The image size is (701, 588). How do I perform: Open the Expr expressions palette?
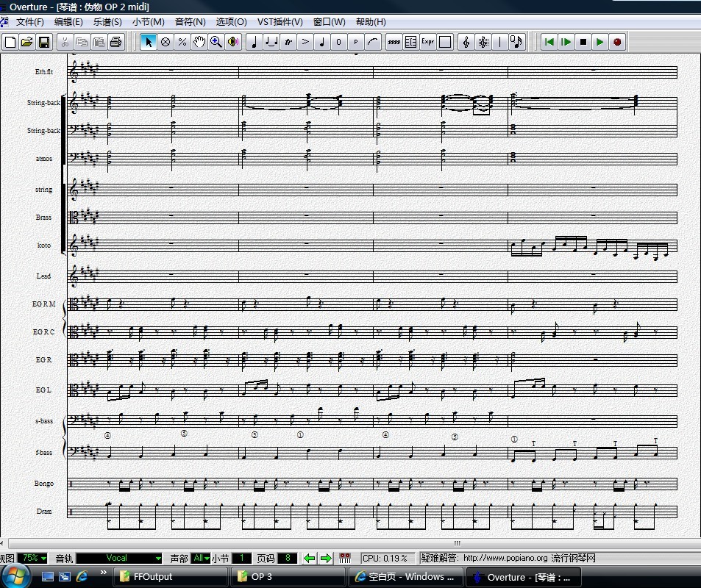(x=427, y=42)
